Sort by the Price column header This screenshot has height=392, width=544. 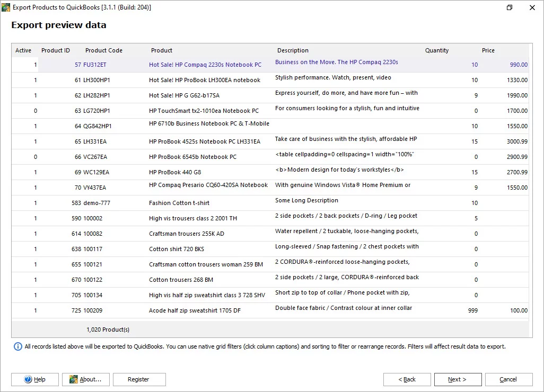pos(488,50)
